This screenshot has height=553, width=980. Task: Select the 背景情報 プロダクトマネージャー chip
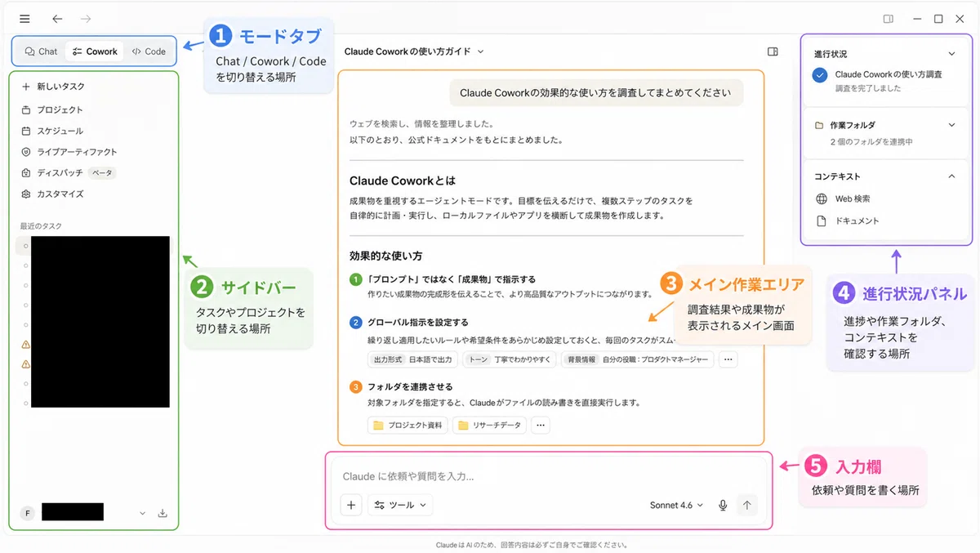point(638,359)
